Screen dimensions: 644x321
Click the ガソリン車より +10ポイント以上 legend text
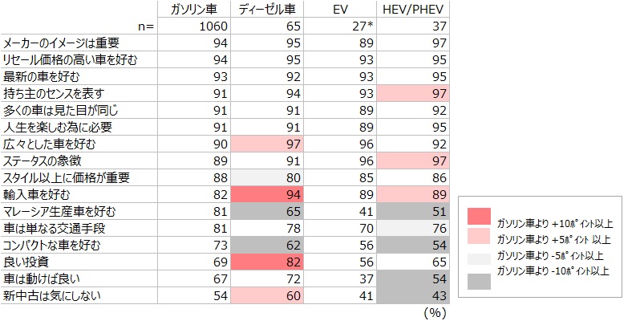click(555, 224)
